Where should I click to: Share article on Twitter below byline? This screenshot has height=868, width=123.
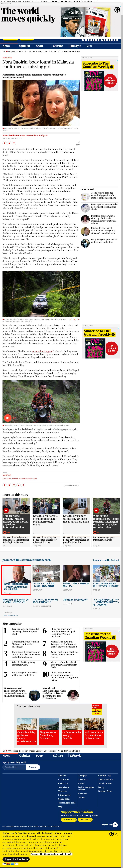click(x=9, y=143)
